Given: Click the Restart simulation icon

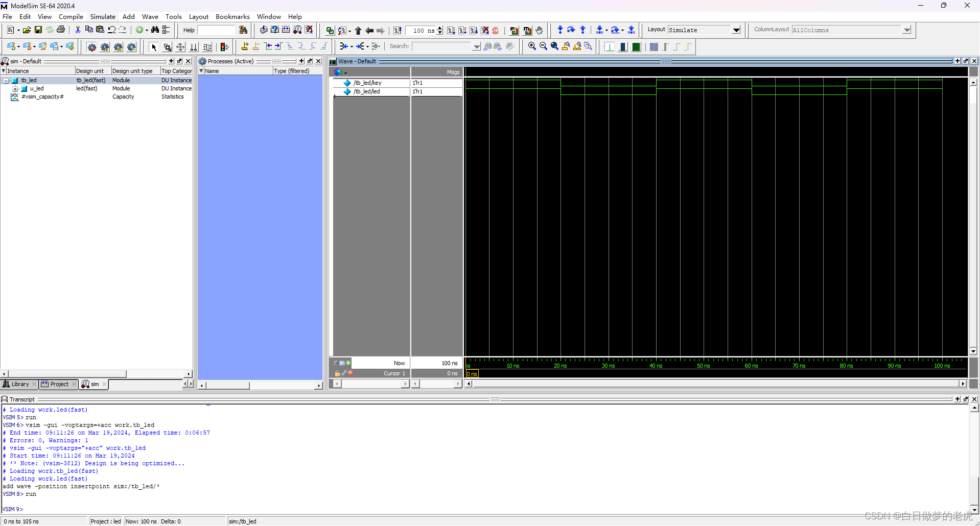Looking at the screenshot, I should click(398, 31).
